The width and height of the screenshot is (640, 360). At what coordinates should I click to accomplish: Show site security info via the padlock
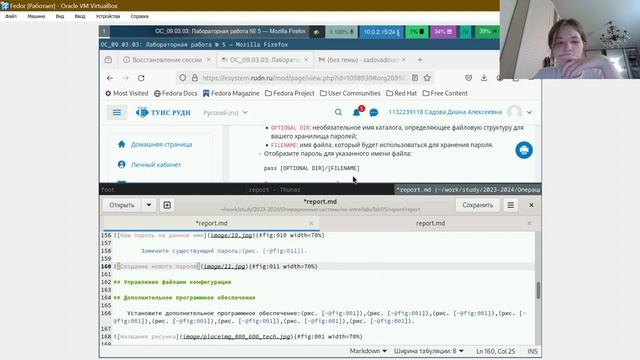195,78
